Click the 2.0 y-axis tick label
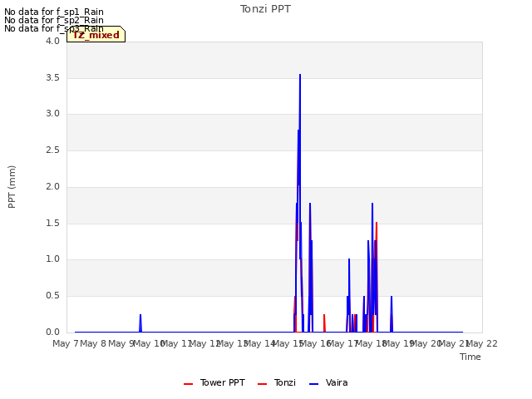Viewport: 532px width, 399px height. tap(52, 186)
